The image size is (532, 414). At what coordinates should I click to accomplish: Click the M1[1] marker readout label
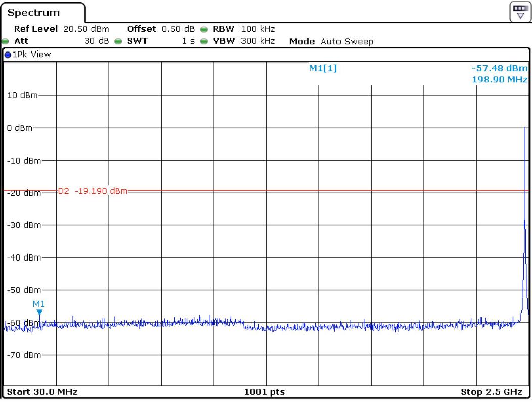pyautogui.click(x=323, y=68)
